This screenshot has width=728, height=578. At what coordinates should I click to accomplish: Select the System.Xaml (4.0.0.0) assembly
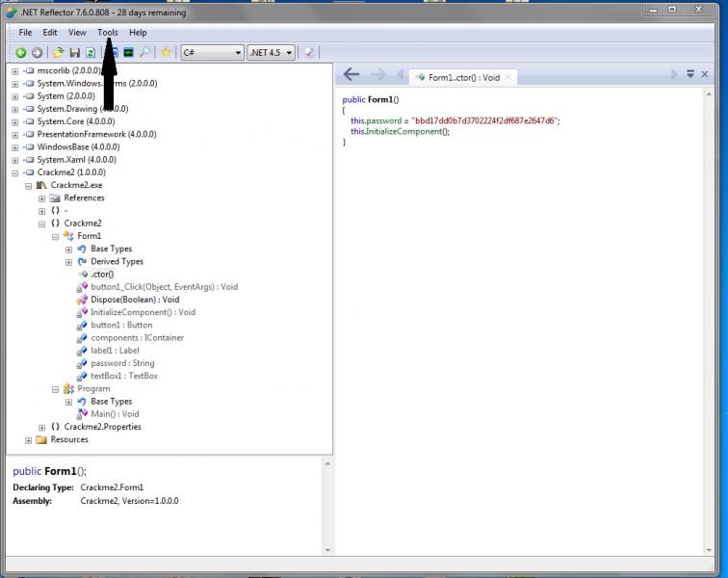pos(77,159)
